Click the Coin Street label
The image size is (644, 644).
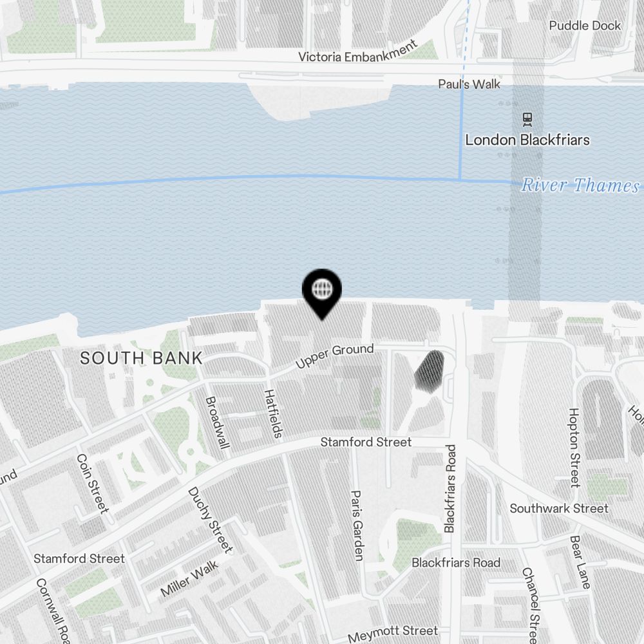[93, 484]
